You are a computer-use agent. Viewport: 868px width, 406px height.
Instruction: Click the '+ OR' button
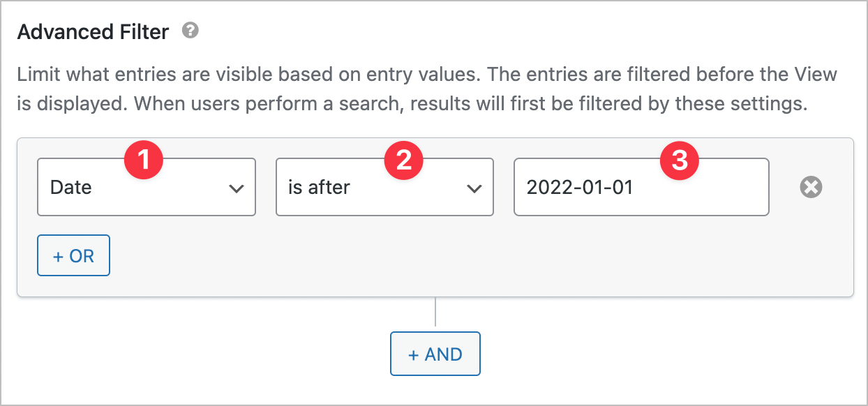coord(73,255)
